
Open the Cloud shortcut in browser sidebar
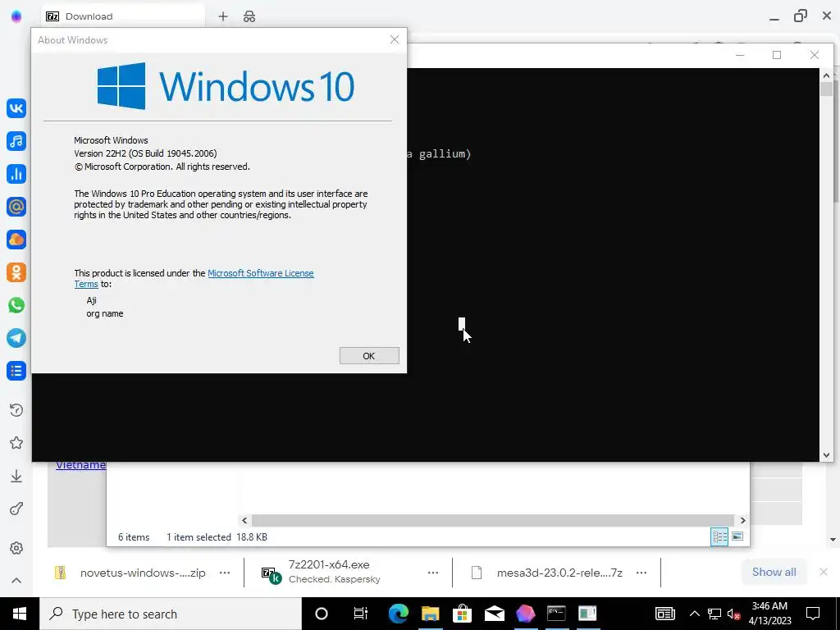pyautogui.click(x=16, y=240)
